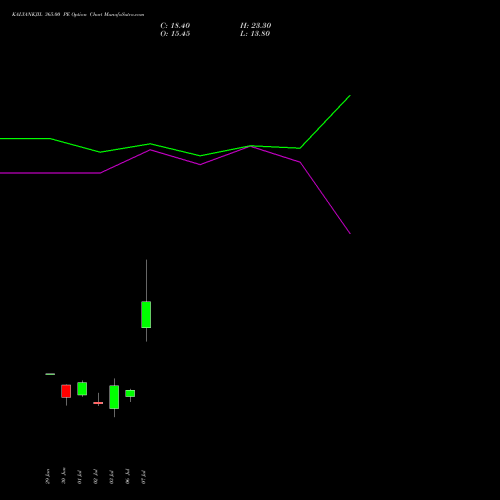500x500 pixels.
Task: Click the red candle for 30 Jun
Action: (x=66, y=391)
